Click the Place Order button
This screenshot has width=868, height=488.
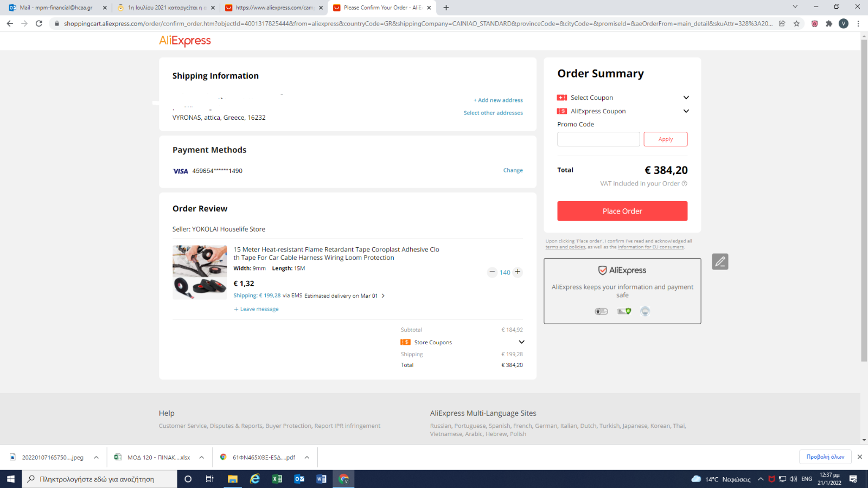coord(622,211)
